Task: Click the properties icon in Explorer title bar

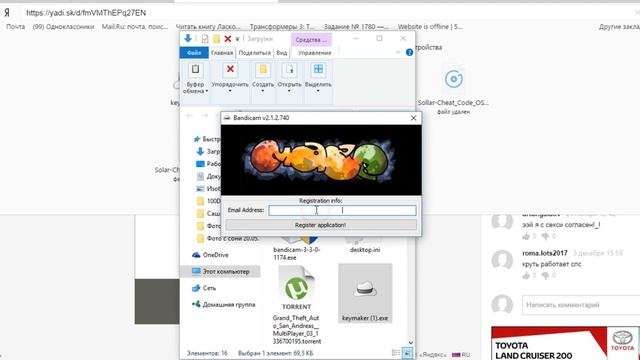Action: pos(204,39)
